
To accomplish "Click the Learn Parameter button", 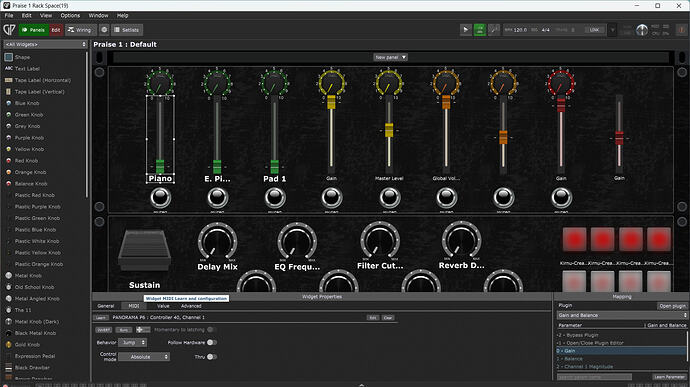I will pyautogui.click(x=669, y=377).
